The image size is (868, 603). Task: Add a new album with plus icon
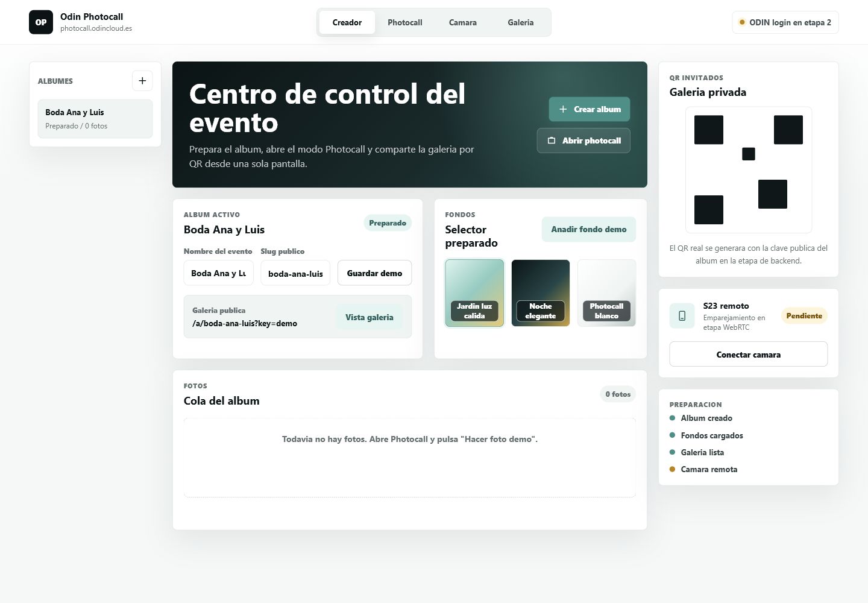point(142,81)
